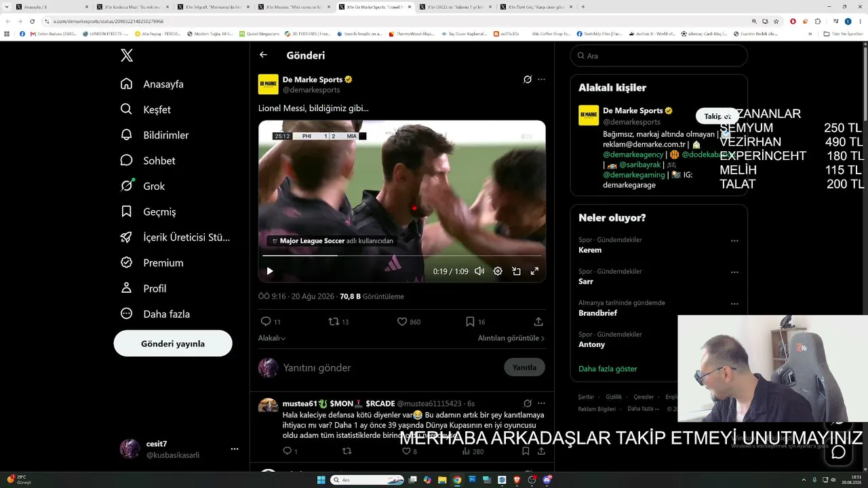Mute the video volume

point(479,271)
